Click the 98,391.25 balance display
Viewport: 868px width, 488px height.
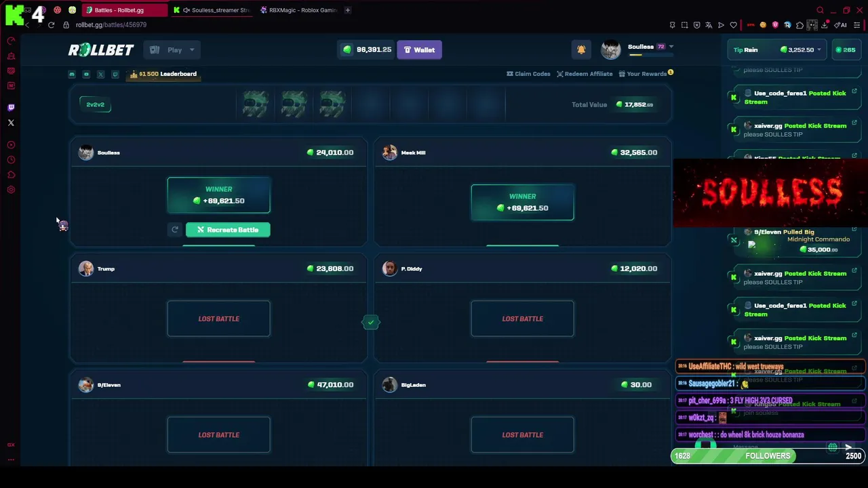368,50
